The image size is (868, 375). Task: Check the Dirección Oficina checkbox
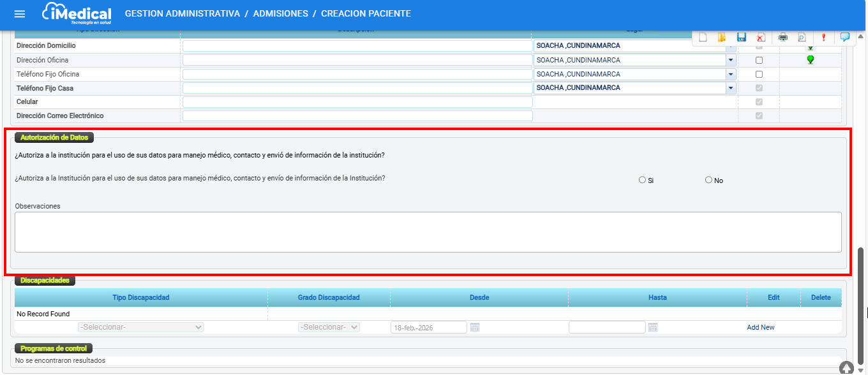(759, 60)
